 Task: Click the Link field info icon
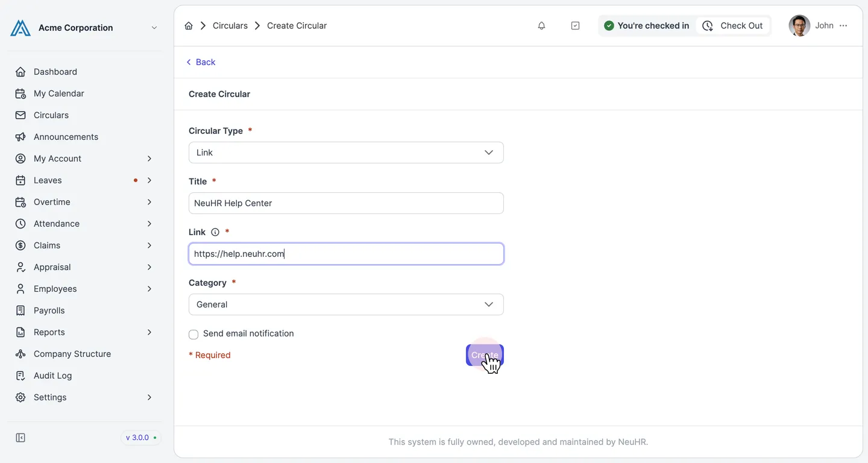coord(215,232)
